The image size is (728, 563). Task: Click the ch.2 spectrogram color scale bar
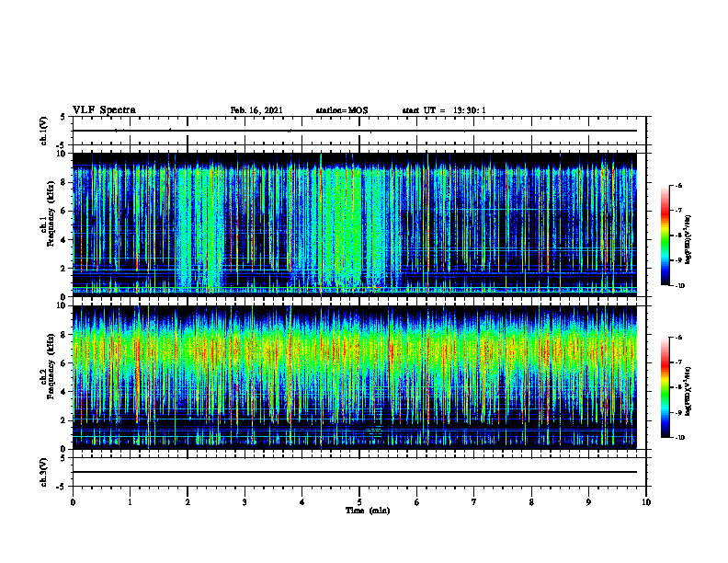(x=665, y=387)
